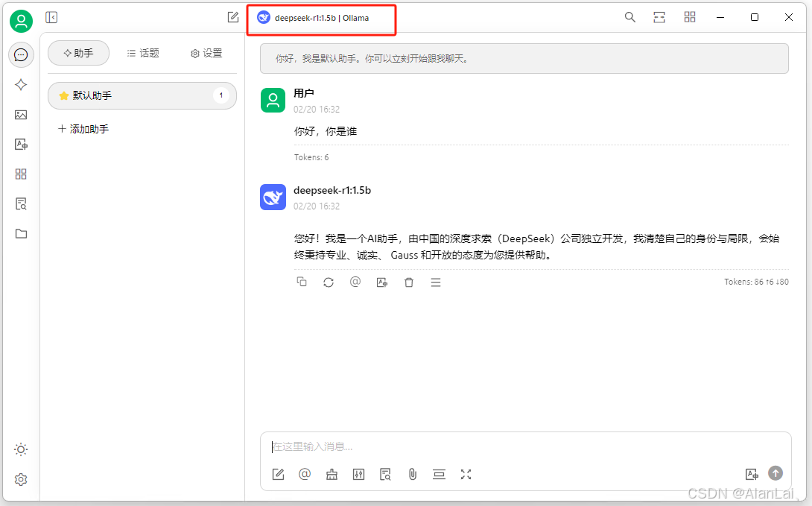Open the mini apps grid icon in sidebar
812x506 pixels.
point(21,174)
